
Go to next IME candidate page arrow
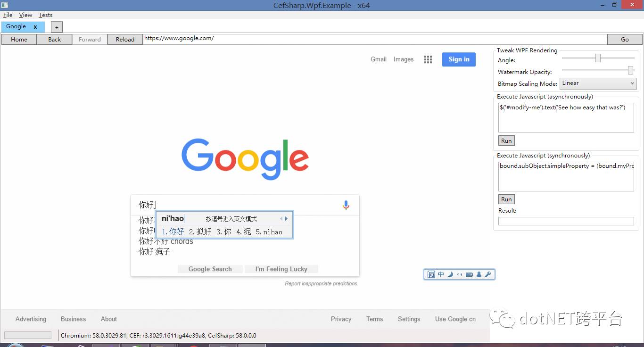[x=286, y=219]
